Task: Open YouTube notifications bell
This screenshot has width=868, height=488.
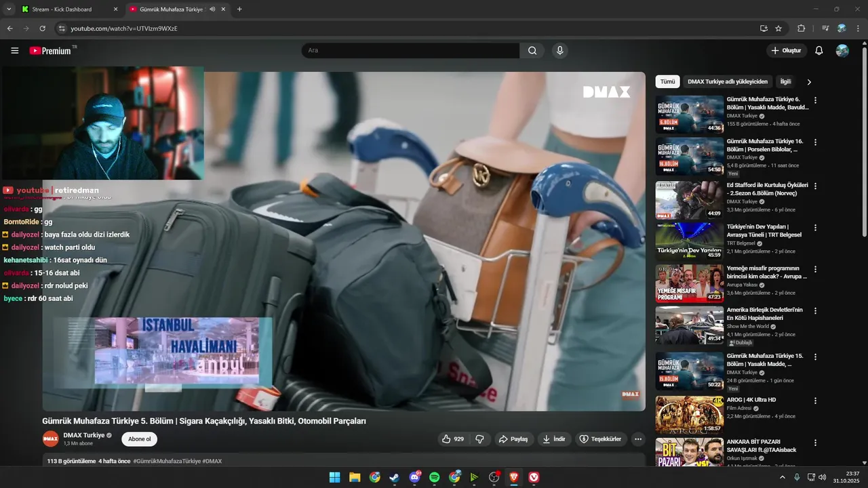Action: tap(818, 50)
